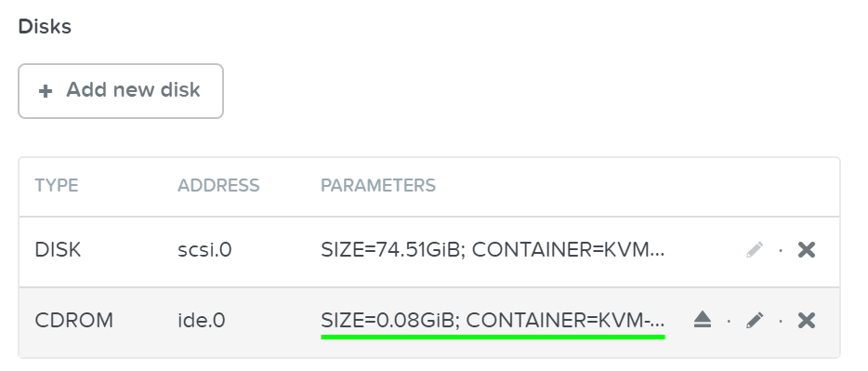The image size is (868, 371).
Task: Open the underlined SIZE=0.08GiB parameters link
Action: click(493, 321)
